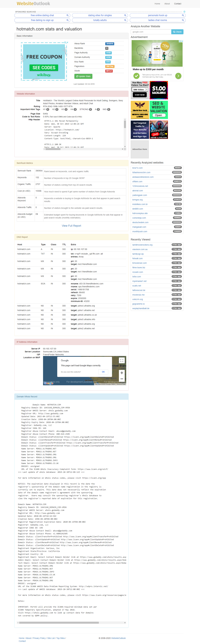
Task: Open gogoanime.io in recently viewed
Action: [139, 304]
